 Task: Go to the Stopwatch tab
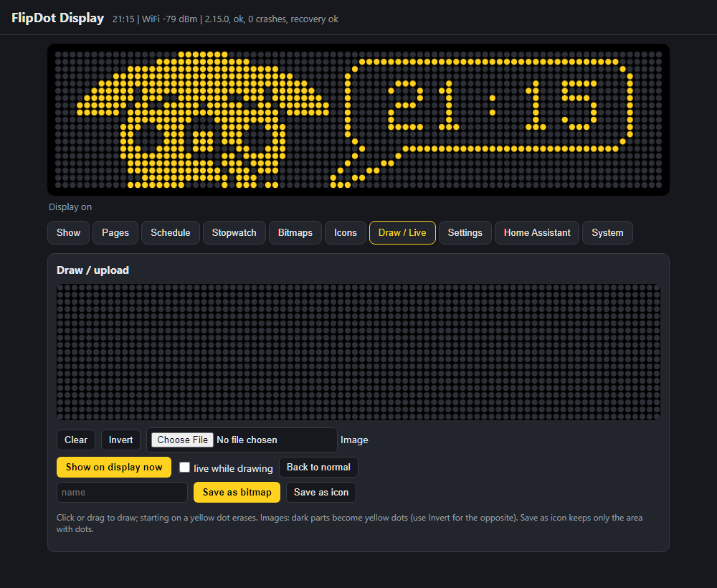pos(234,233)
